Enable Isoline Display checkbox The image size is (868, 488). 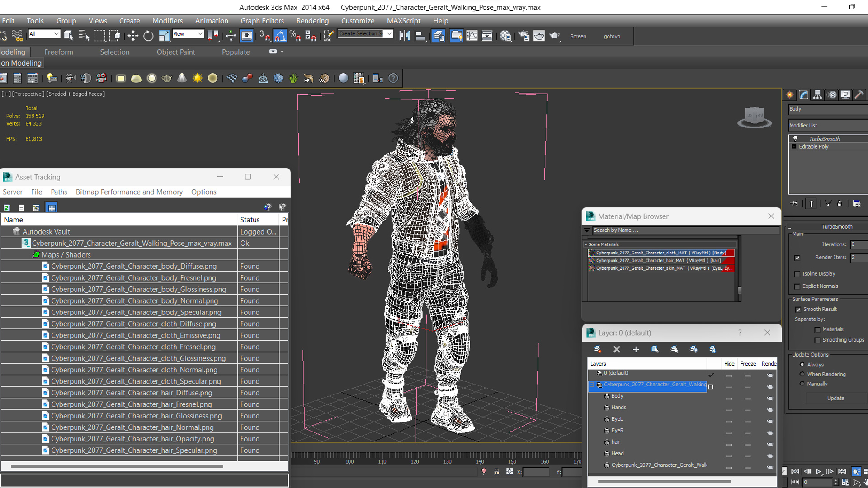797,274
